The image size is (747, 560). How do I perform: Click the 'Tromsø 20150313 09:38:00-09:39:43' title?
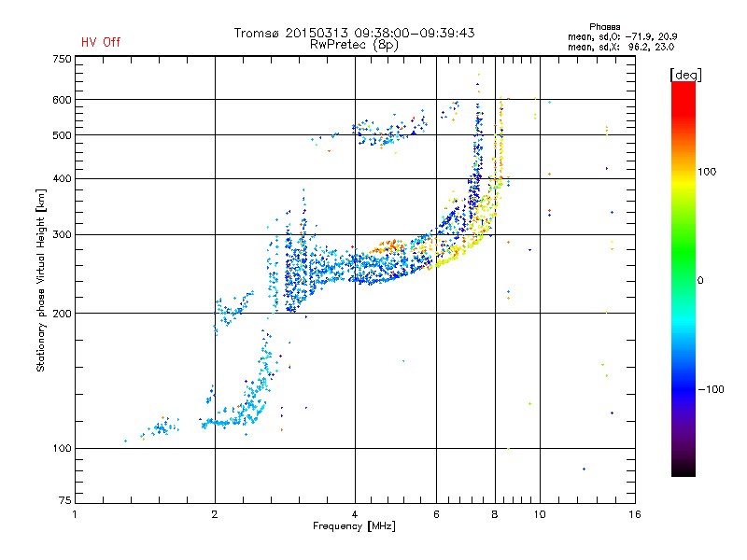354,33
